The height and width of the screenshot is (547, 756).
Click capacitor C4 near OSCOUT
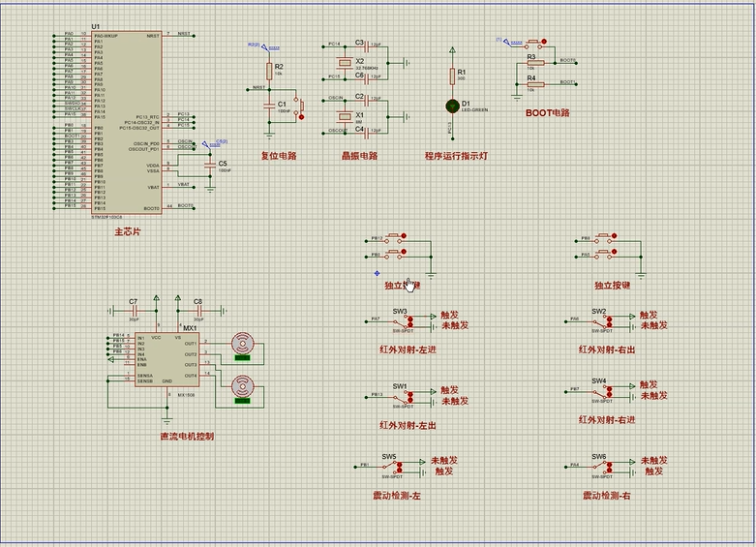[x=368, y=133]
